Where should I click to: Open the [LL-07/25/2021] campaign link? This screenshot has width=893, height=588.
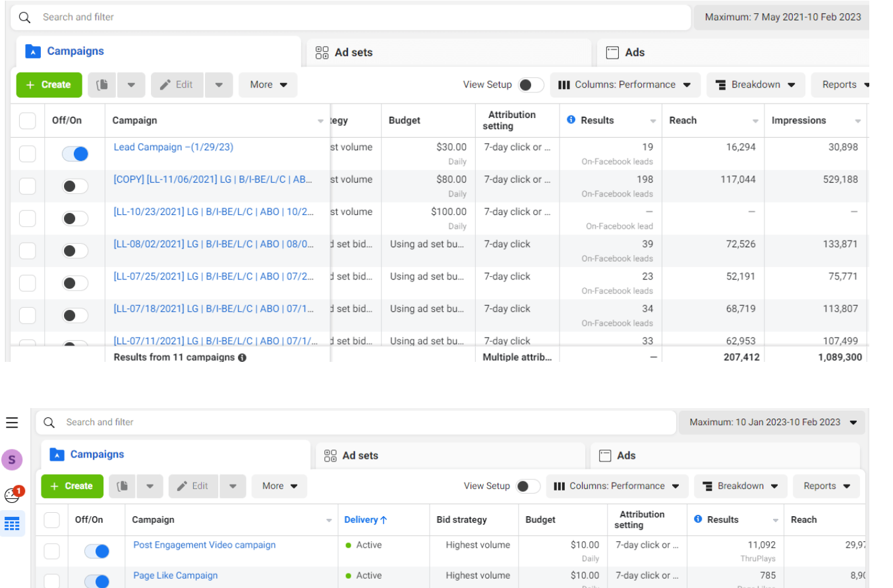coord(214,276)
